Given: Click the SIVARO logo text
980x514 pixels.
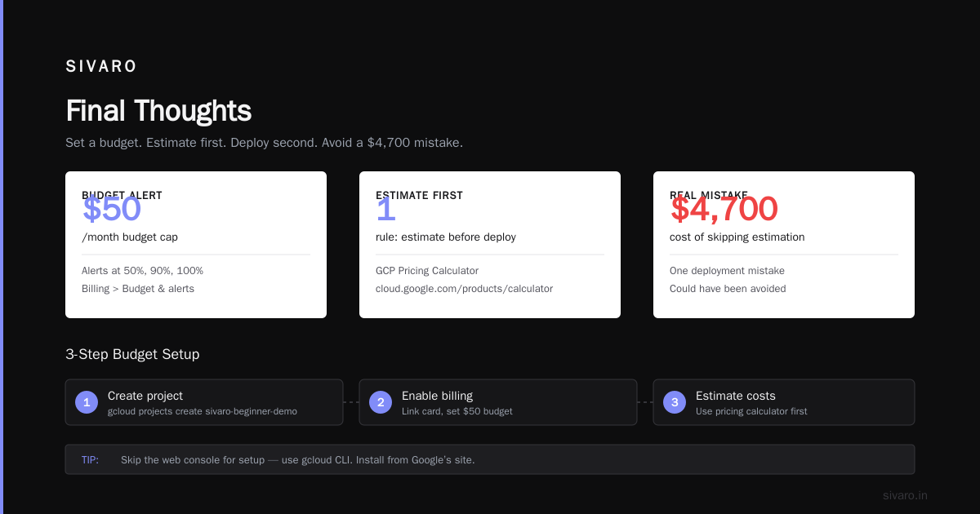Looking at the screenshot, I should 101,67.
